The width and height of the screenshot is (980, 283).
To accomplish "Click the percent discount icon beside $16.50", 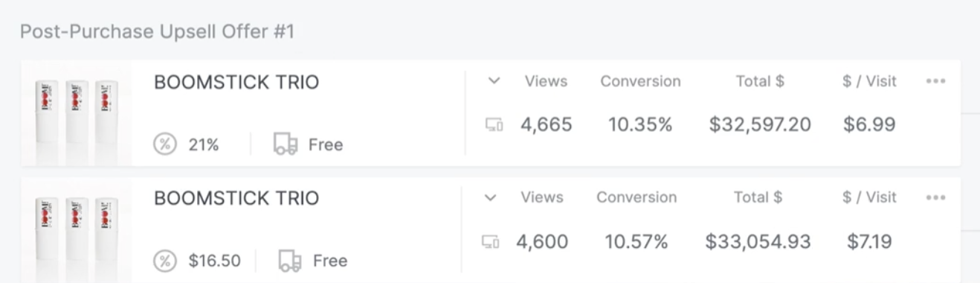I will (165, 261).
